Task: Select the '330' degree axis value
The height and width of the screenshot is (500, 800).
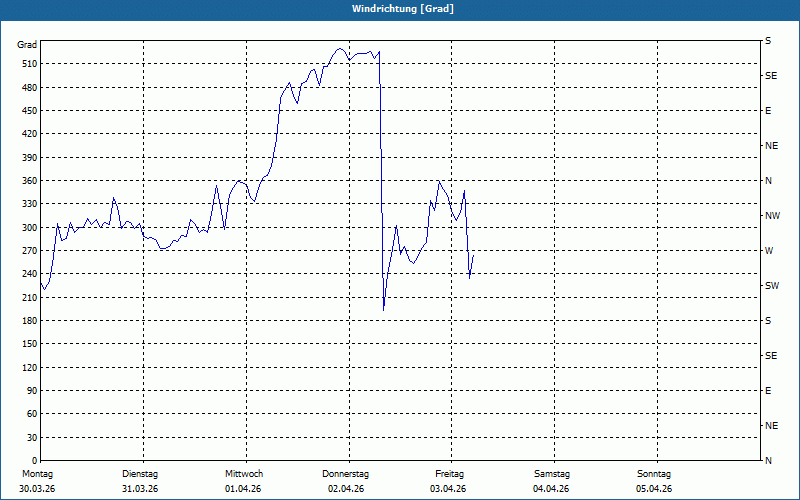Action: (30, 204)
